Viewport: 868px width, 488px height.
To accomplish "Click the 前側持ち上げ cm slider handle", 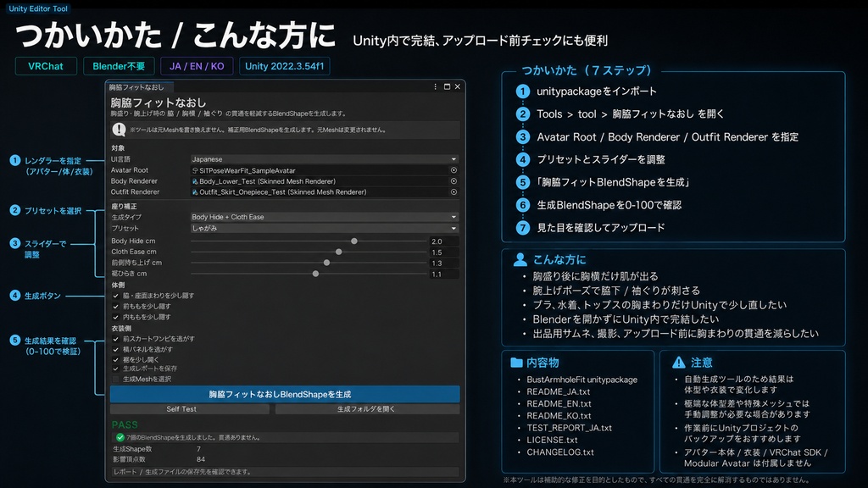I will click(326, 263).
